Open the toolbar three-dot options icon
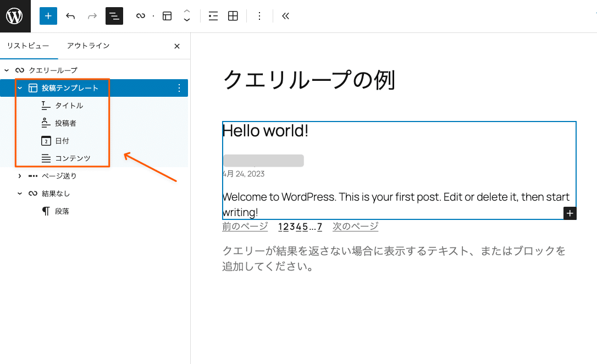 [x=259, y=16]
